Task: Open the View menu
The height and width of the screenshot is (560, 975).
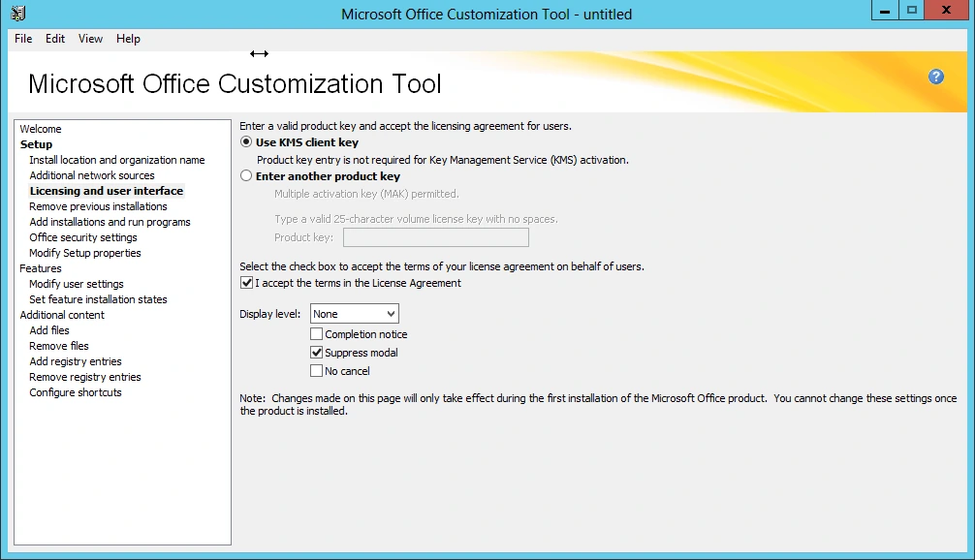Action: [90, 39]
